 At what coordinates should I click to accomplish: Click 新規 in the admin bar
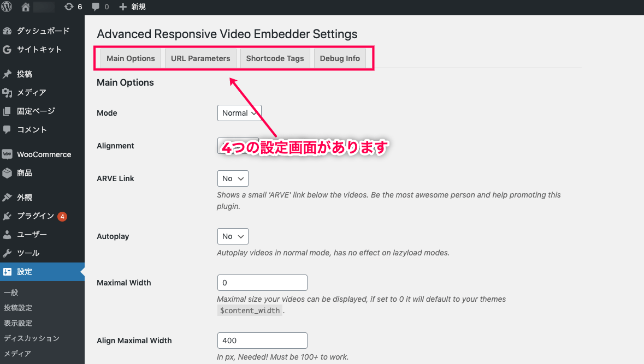(x=138, y=7)
